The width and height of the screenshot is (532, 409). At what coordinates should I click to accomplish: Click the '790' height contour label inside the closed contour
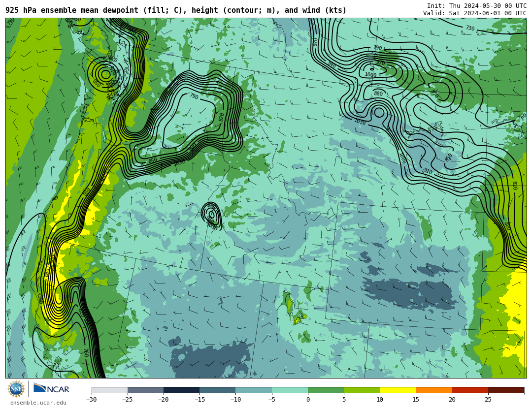(194, 96)
